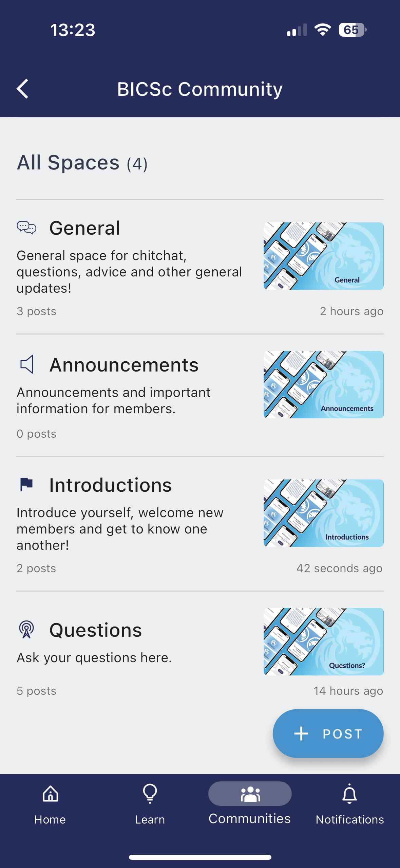Tap the 'Ask your questions here' description
This screenshot has width=400, height=868.
coord(94,658)
